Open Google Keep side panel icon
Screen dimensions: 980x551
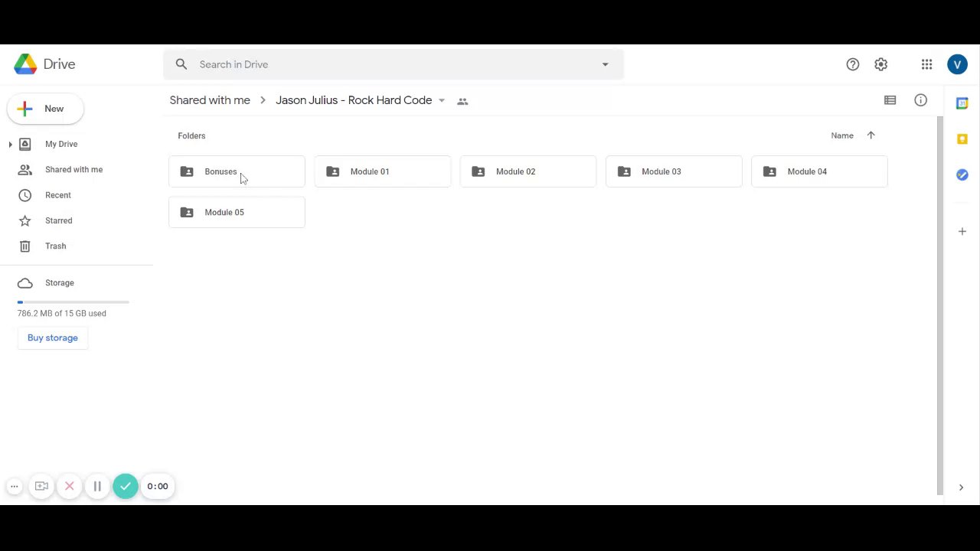click(x=962, y=139)
